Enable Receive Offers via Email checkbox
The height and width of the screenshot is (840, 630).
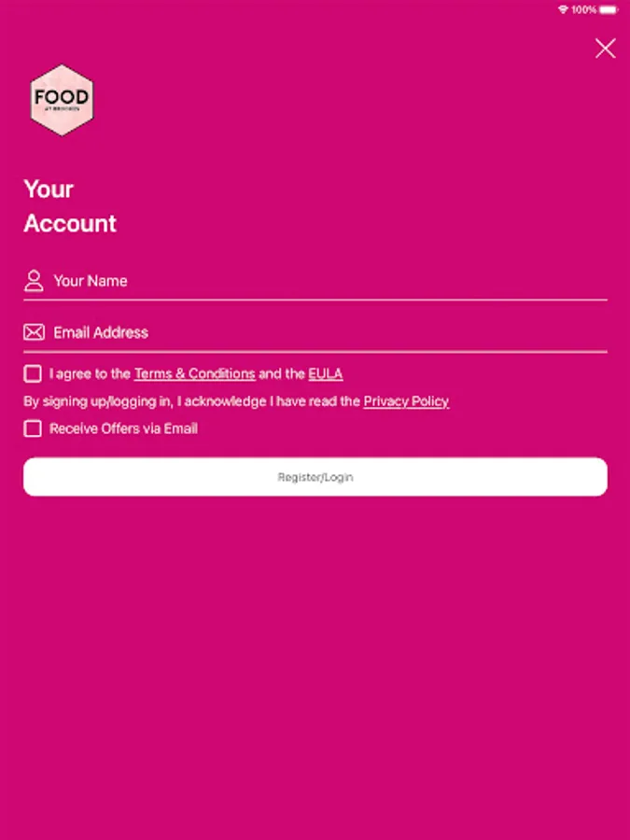pos(33,428)
